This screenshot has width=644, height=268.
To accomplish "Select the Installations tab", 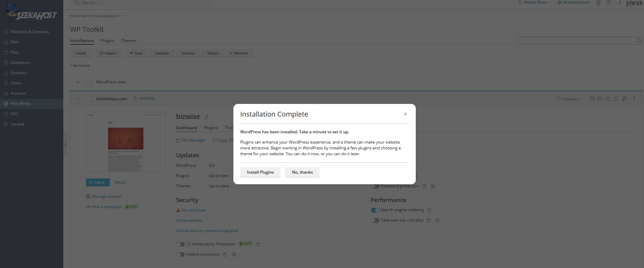I will click(x=82, y=41).
